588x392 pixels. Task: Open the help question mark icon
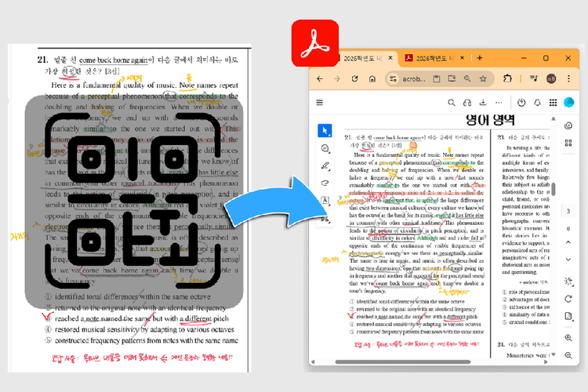(x=521, y=103)
